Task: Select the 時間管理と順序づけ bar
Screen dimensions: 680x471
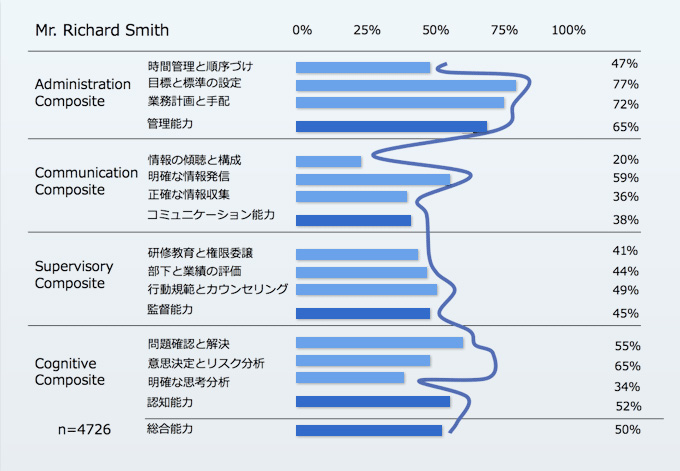Action: [x=363, y=67]
